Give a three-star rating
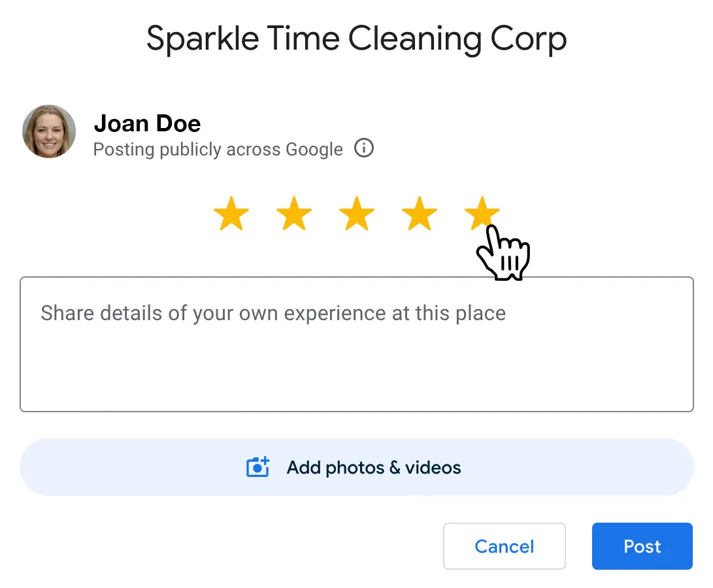 [x=357, y=214]
